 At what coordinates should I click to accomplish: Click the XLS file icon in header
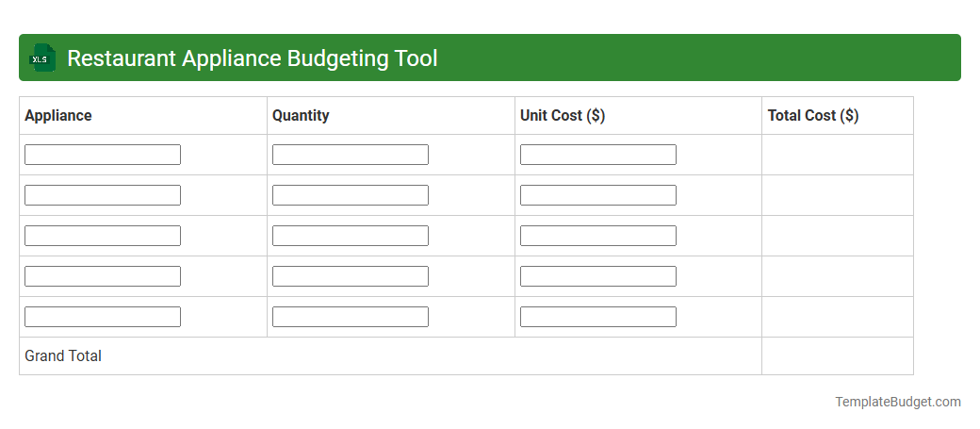tap(41, 58)
